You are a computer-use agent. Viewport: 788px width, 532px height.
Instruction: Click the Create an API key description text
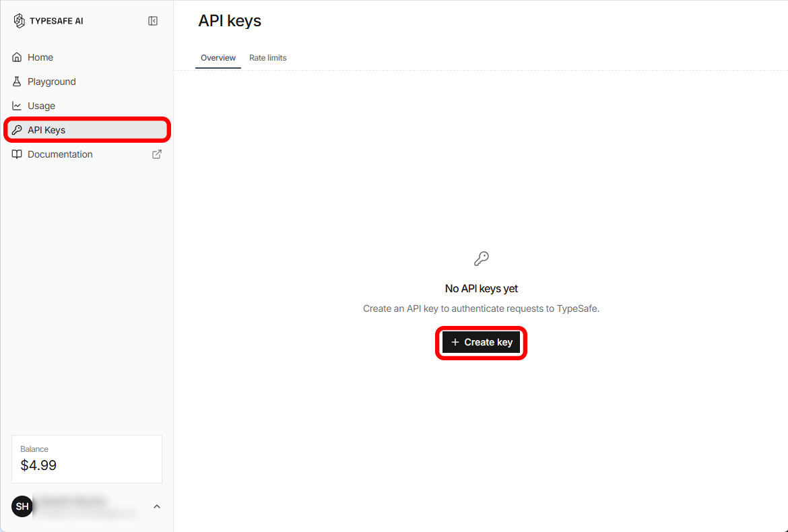[x=482, y=308]
